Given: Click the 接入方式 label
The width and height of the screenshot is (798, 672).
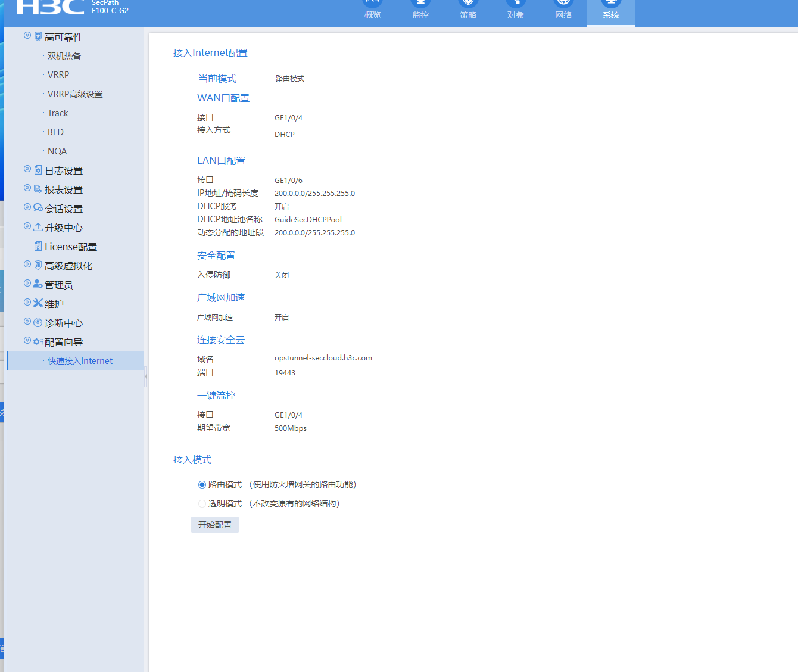Looking at the screenshot, I should [214, 130].
